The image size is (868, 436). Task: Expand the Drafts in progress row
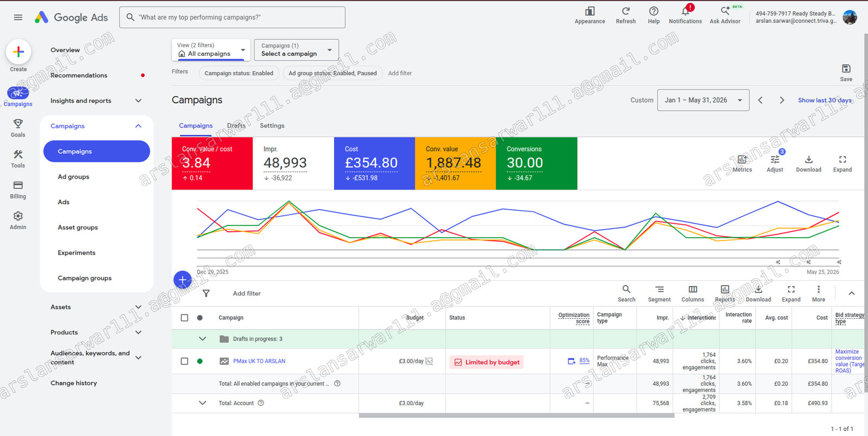pos(202,339)
